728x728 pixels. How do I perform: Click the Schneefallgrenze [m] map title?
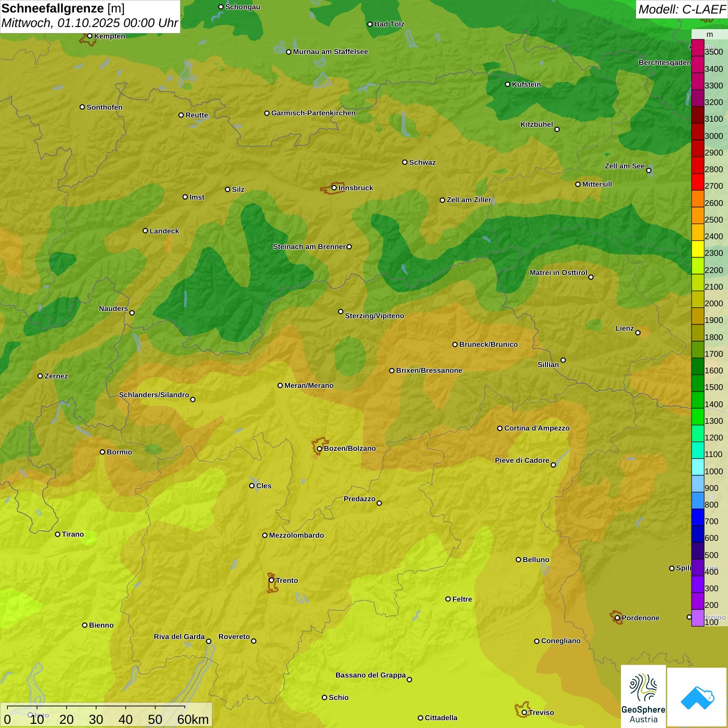(x=63, y=8)
